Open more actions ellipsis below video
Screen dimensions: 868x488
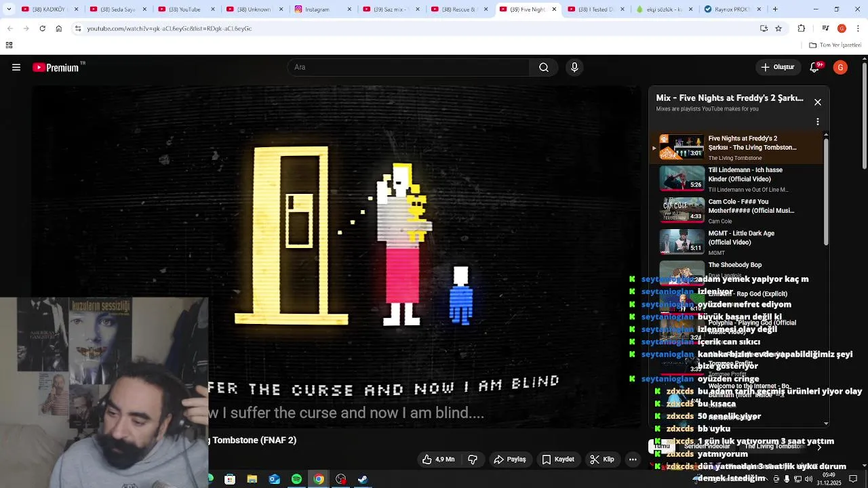pyautogui.click(x=633, y=460)
